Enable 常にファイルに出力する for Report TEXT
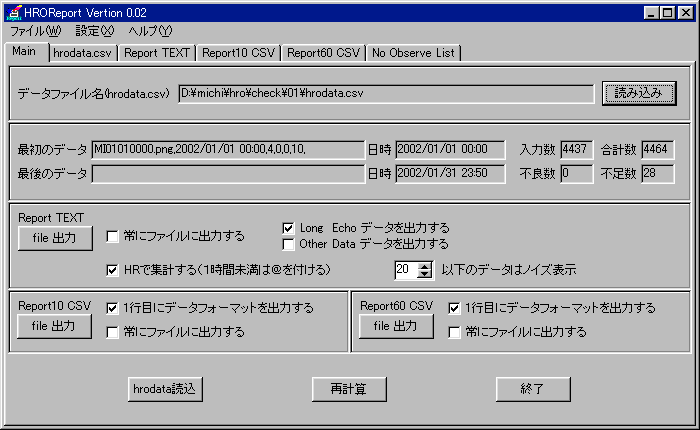Image resolution: width=700 pixels, height=430 pixels. click(x=112, y=236)
